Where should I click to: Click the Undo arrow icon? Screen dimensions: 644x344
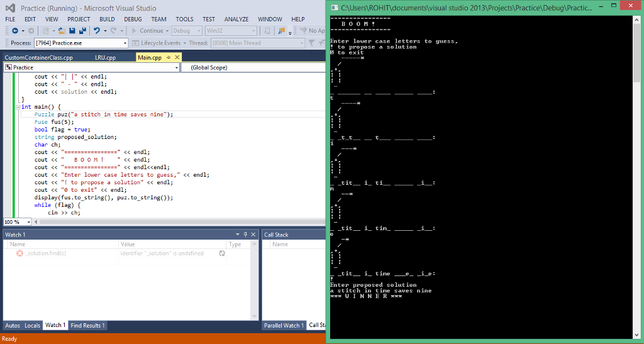click(x=96, y=31)
